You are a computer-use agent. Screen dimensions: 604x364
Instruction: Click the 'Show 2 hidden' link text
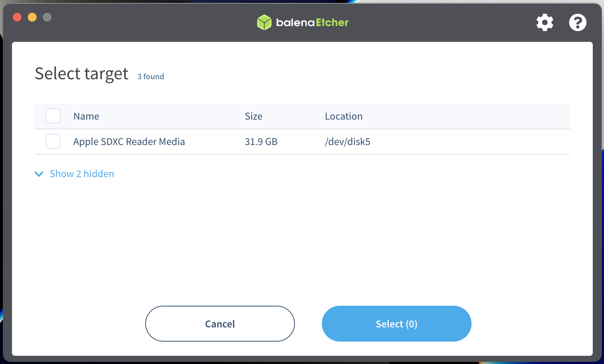pos(82,174)
